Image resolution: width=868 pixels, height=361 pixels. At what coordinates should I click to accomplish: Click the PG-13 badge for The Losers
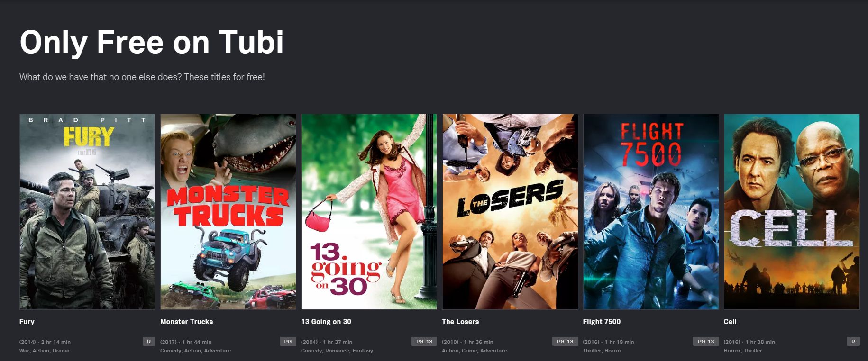click(x=565, y=342)
